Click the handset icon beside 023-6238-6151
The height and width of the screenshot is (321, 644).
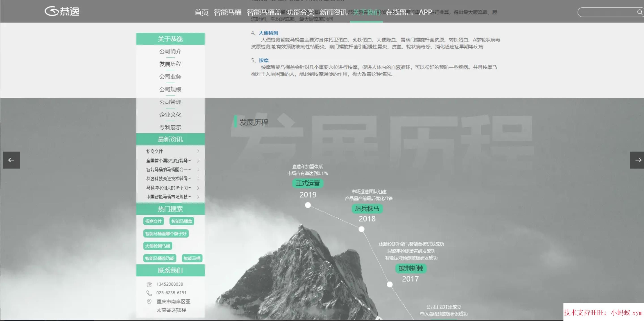[x=149, y=293]
